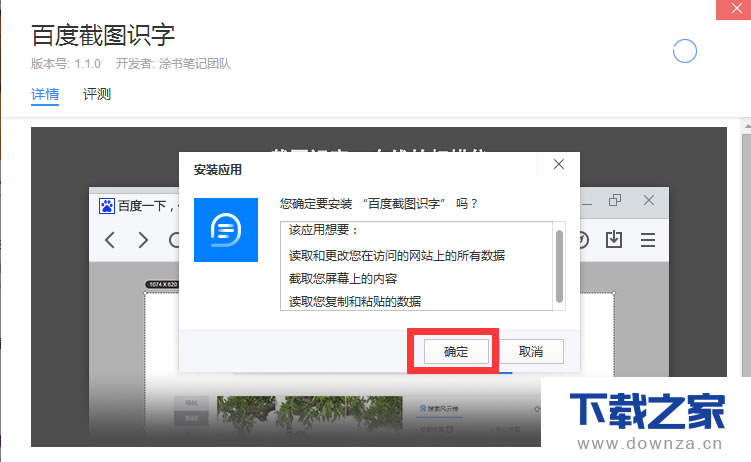This screenshot has height=462, width=751.
Task: Click the browser forward arrow in preview image
Action: point(143,239)
